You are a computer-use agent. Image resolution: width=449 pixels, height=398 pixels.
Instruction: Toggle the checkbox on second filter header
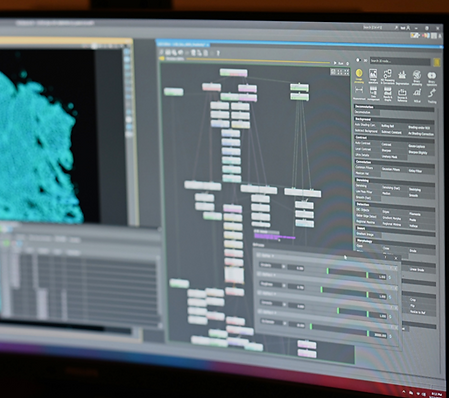[259, 274]
